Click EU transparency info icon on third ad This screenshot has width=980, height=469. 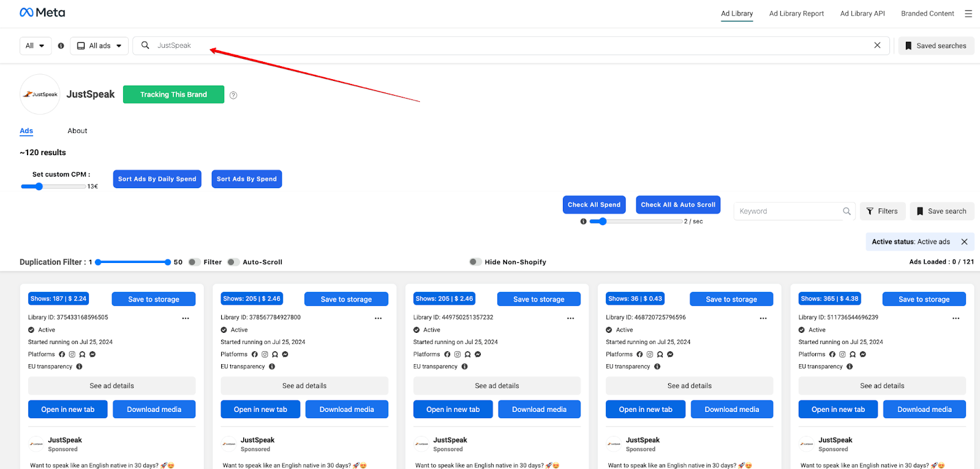coord(464,367)
